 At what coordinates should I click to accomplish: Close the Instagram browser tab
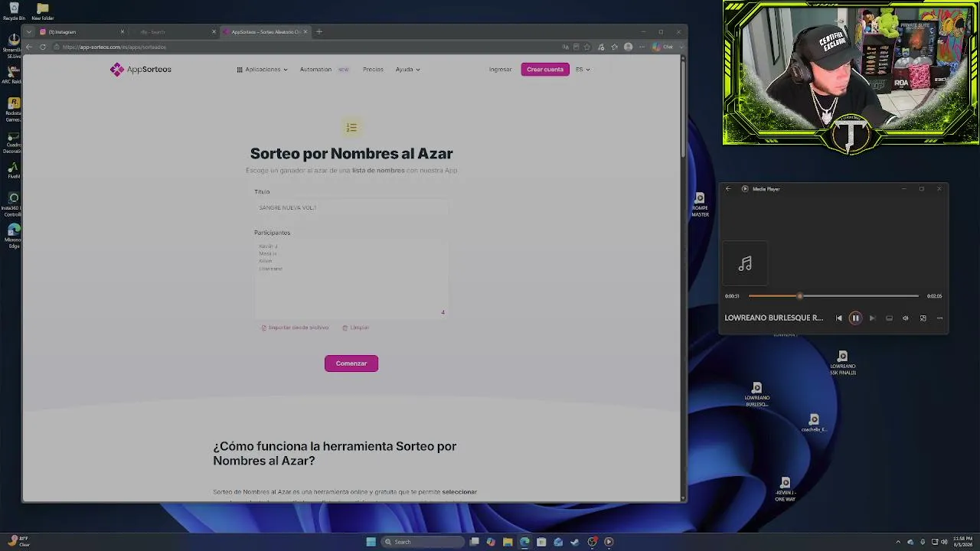[x=122, y=32]
